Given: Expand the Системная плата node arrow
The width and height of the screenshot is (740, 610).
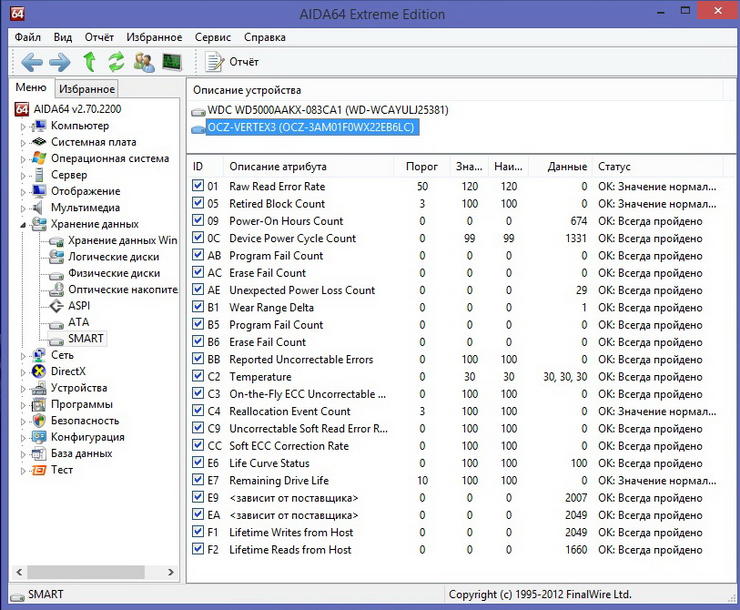Looking at the screenshot, I should (x=23, y=142).
